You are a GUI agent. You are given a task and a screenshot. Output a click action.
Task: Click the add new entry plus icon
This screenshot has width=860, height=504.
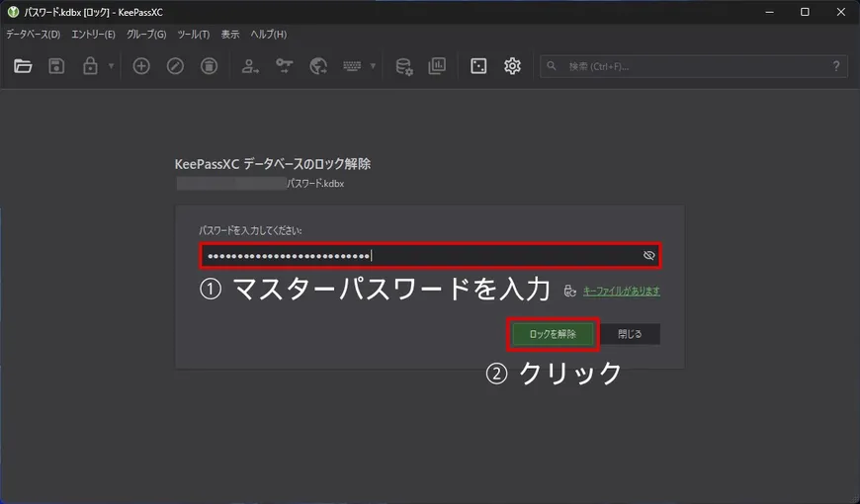[x=141, y=66]
